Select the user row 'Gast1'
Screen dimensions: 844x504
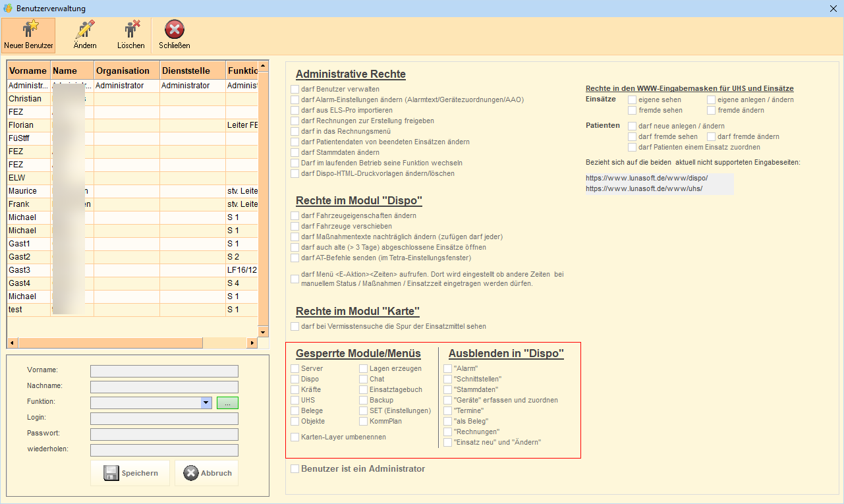132,244
